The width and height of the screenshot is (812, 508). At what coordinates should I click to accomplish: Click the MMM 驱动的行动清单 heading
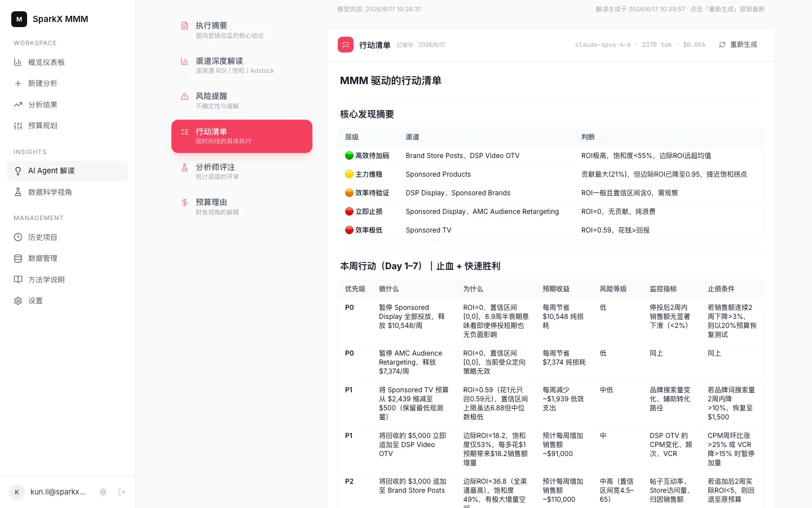pyautogui.click(x=391, y=81)
